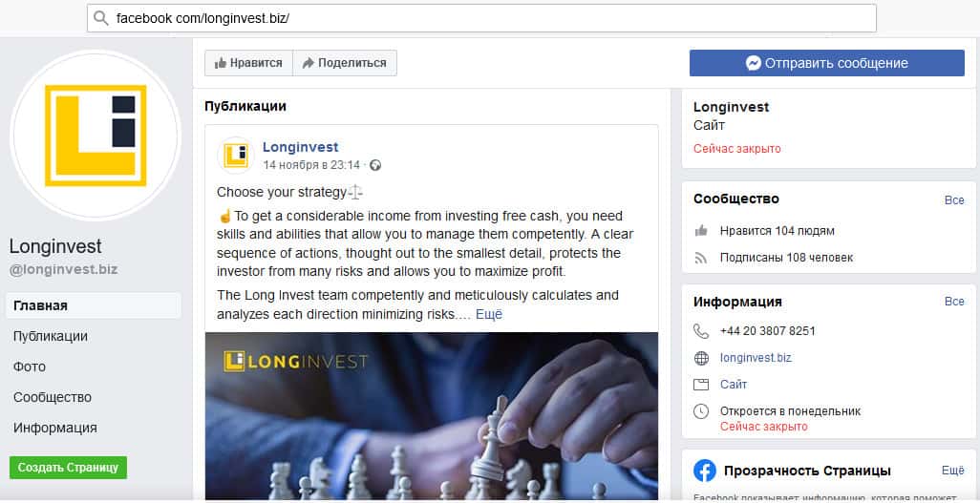
Task: Share the page using Поделиться button
Action: tap(345, 63)
